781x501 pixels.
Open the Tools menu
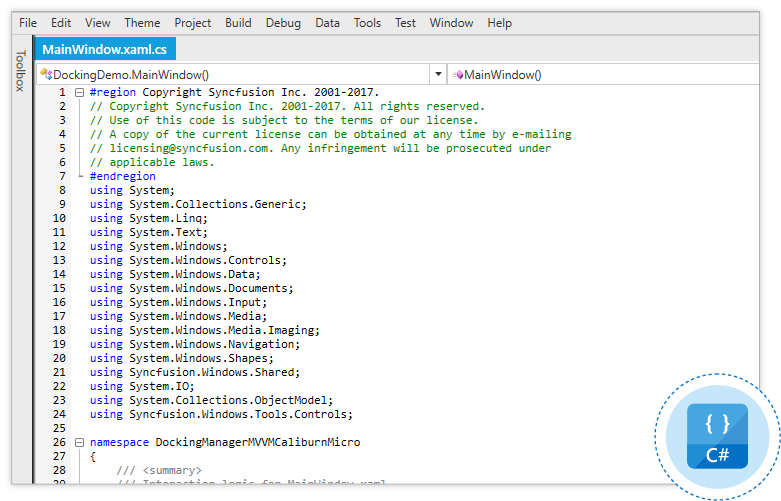tap(367, 23)
